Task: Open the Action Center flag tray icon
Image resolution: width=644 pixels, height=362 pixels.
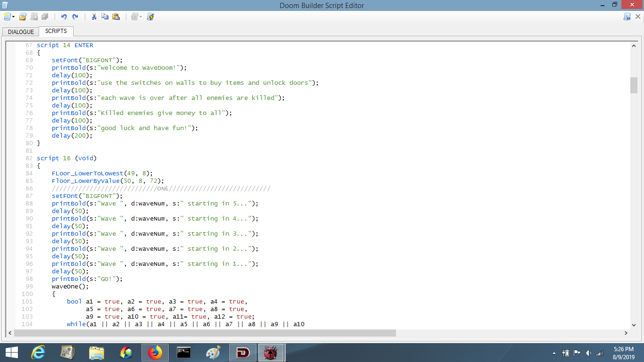Action: [x=577, y=353]
